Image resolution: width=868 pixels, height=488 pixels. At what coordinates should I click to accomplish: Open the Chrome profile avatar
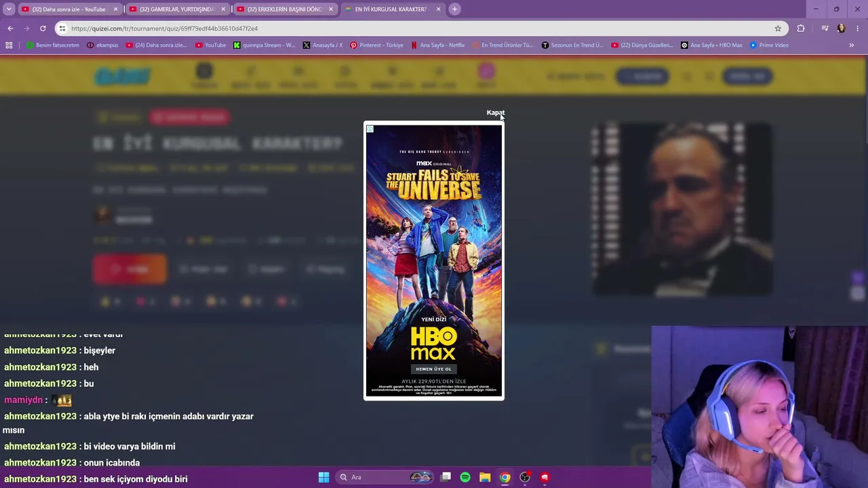842,28
